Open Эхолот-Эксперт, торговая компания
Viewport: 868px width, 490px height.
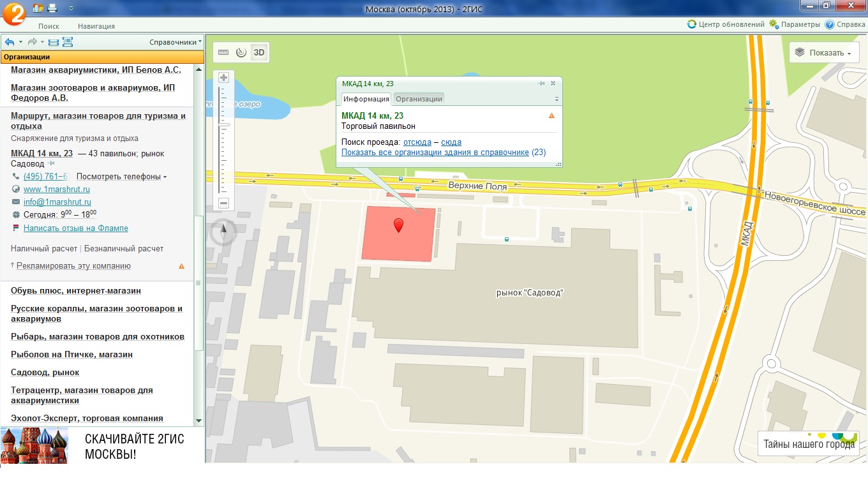(87, 418)
